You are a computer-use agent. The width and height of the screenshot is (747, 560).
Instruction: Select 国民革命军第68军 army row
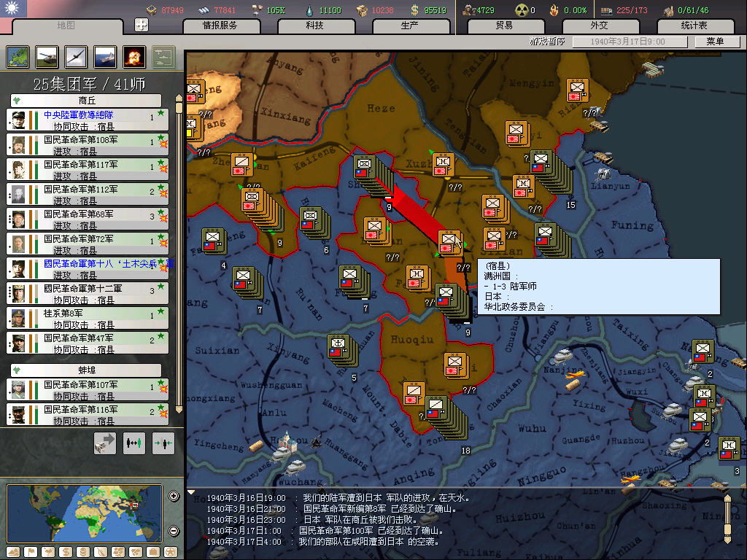tap(88, 219)
